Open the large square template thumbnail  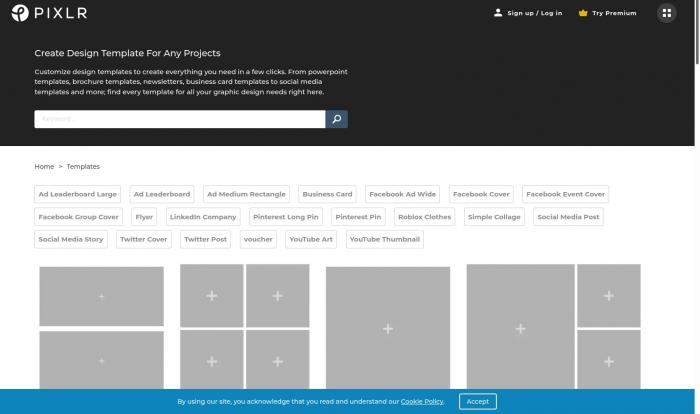pyautogui.click(x=388, y=328)
